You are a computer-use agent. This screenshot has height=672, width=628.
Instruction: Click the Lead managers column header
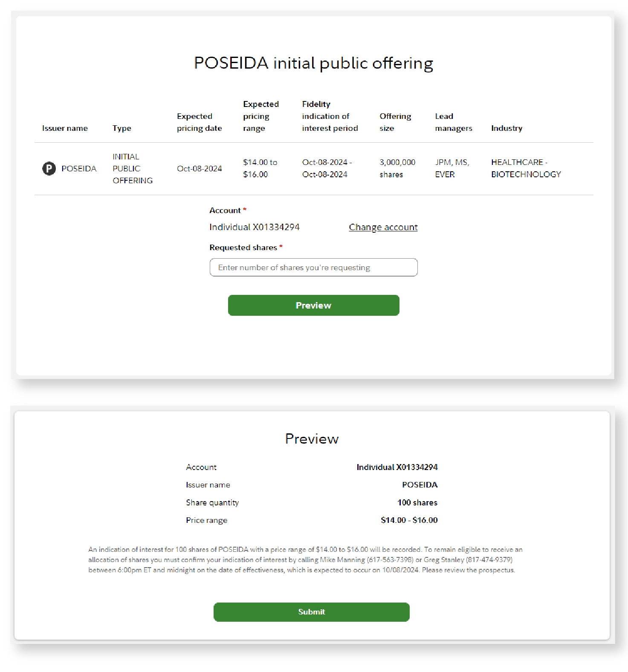pos(453,122)
